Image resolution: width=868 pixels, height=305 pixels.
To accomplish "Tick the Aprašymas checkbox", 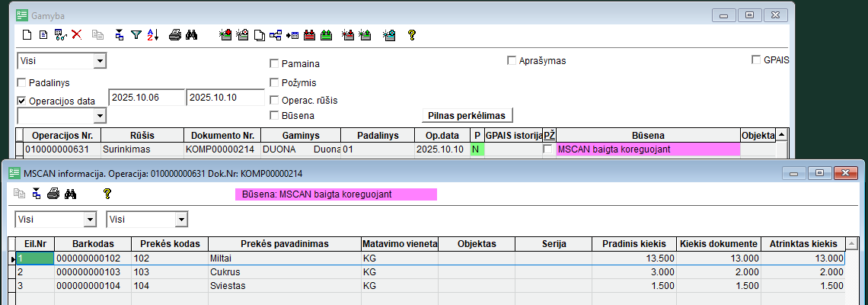I will [512, 60].
